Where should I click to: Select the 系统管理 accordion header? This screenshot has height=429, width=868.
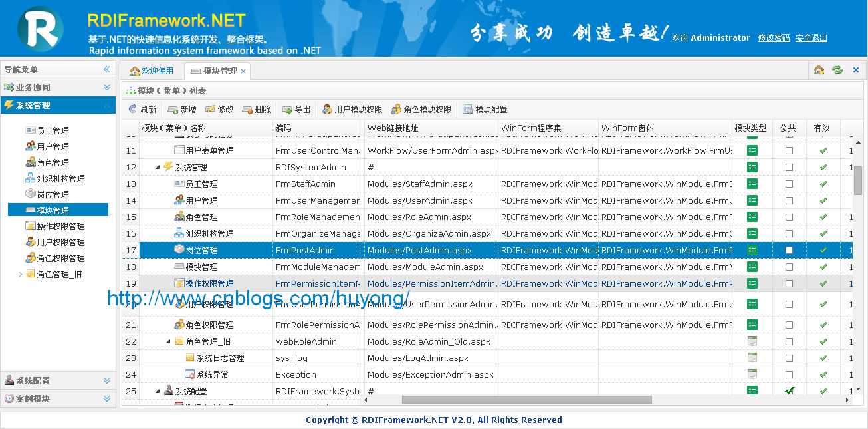[58, 105]
